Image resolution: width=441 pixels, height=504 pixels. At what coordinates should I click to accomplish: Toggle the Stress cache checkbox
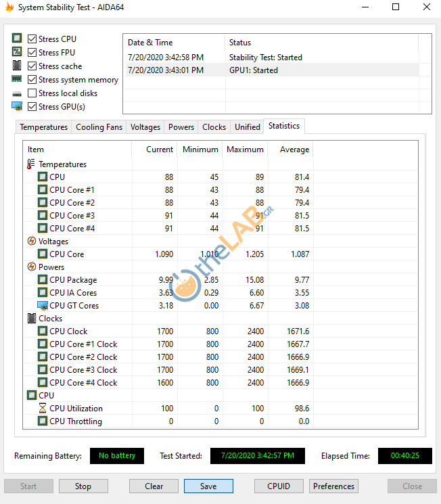(x=32, y=66)
